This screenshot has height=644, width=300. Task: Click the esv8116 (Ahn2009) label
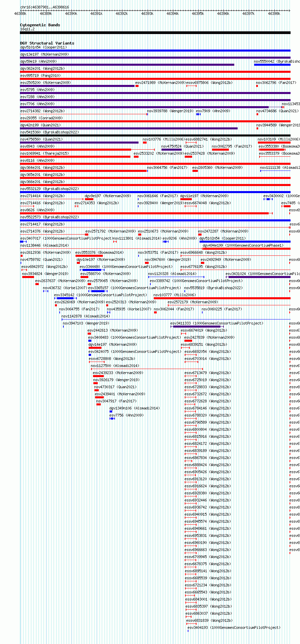click(37, 160)
